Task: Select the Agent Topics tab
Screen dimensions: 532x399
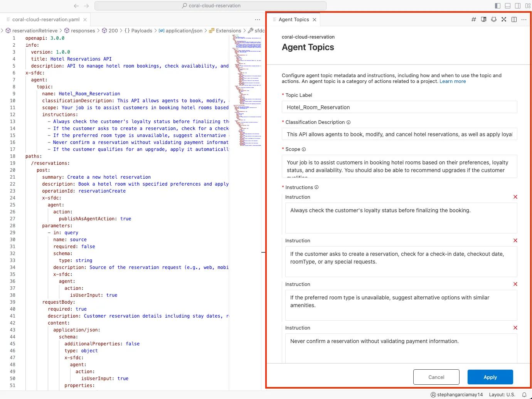Action: [x=293, y=19]
